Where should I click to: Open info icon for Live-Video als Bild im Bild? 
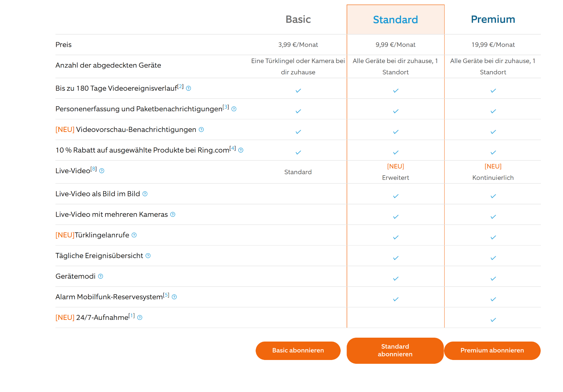click(x=145, y=194)
